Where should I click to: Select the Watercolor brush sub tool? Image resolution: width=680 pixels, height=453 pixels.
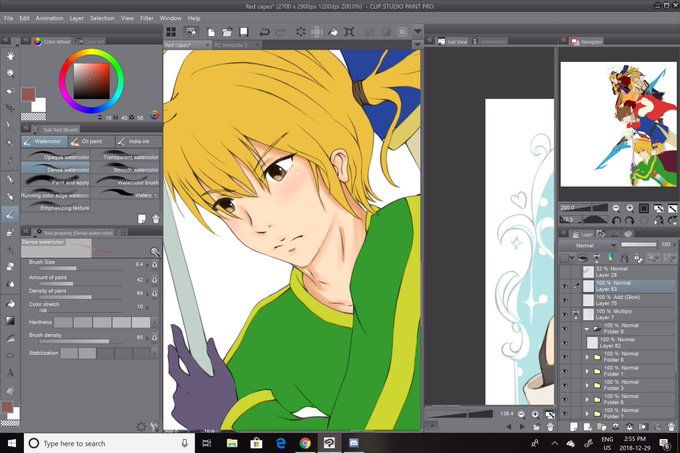[125, 182]
